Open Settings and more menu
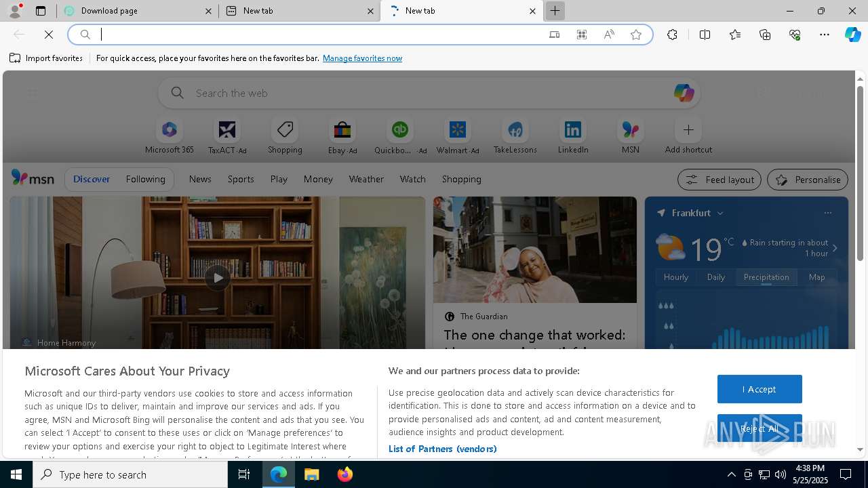868x488 pixels. 825,35
